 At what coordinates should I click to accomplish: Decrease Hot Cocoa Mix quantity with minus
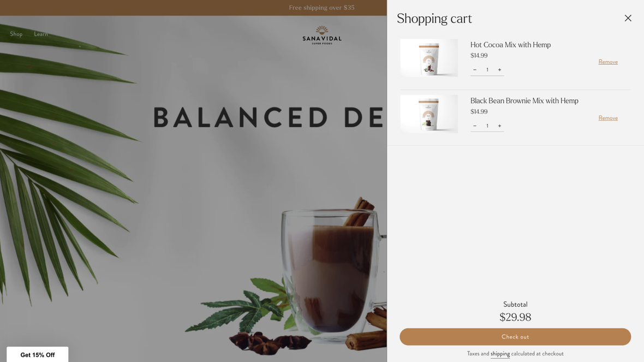[x=475, y=70]
